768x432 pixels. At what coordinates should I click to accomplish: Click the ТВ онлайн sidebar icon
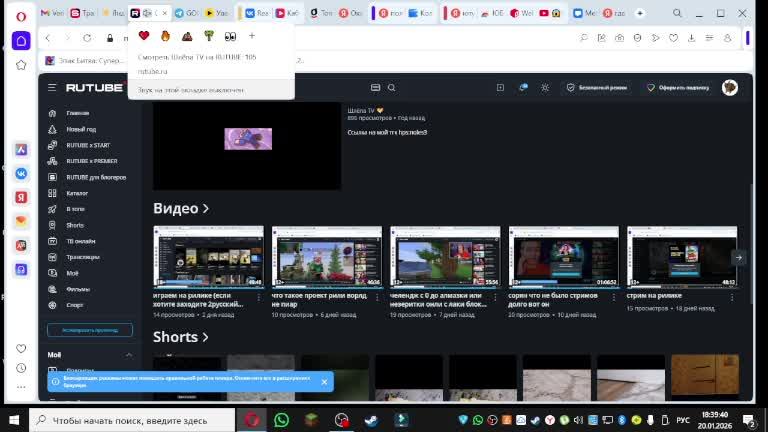(52, 241)
